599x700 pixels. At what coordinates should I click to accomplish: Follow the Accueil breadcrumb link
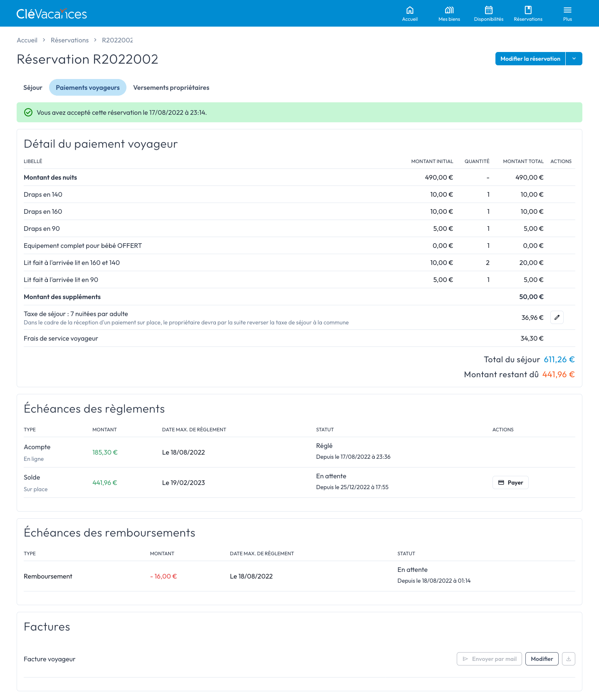27,40
